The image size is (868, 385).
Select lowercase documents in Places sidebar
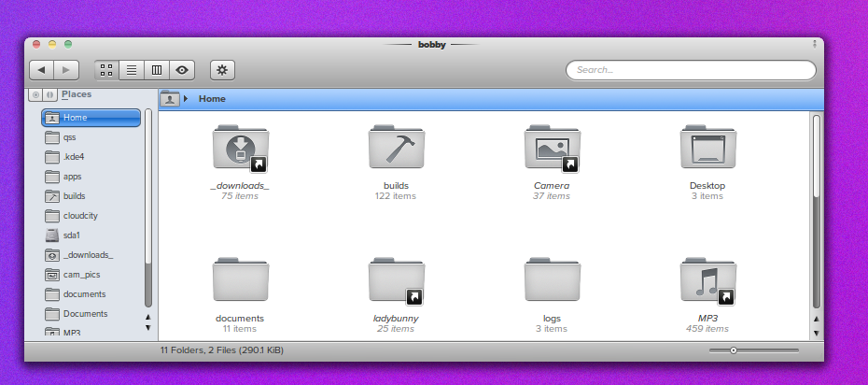tap(91, 294)
